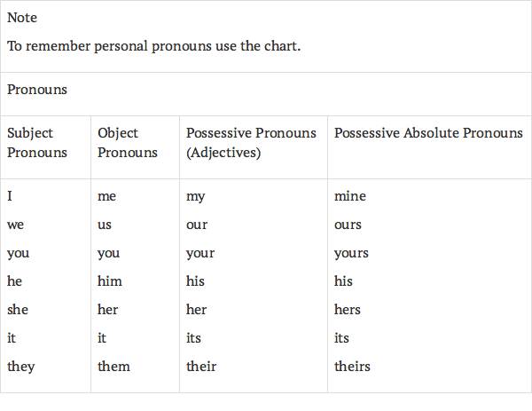Select the object pronoun "them"
This screenshot has width=532, height=411.
click(x=113, y=366)
